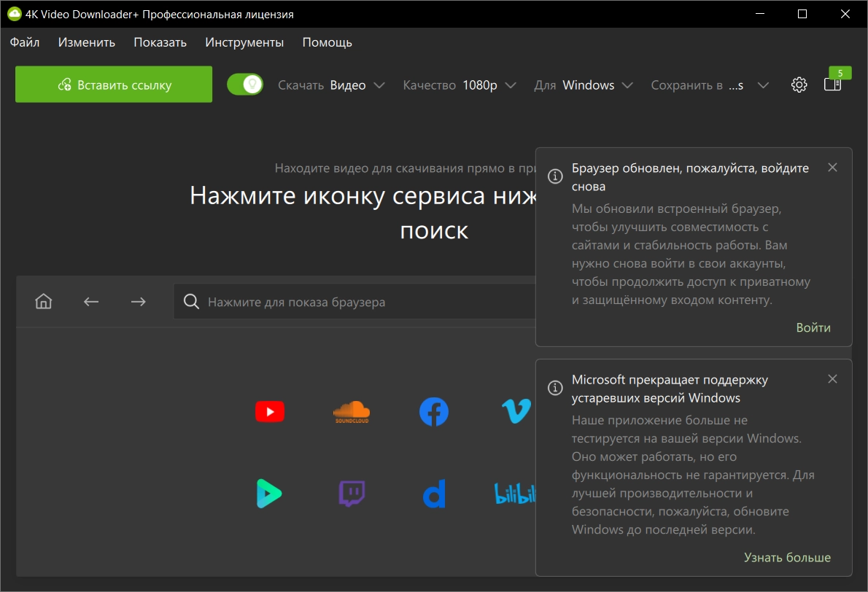Open the Rutube play-arrow service icon
The height and width of the screenshot is (592, 868).
click(x=269, y=494)
